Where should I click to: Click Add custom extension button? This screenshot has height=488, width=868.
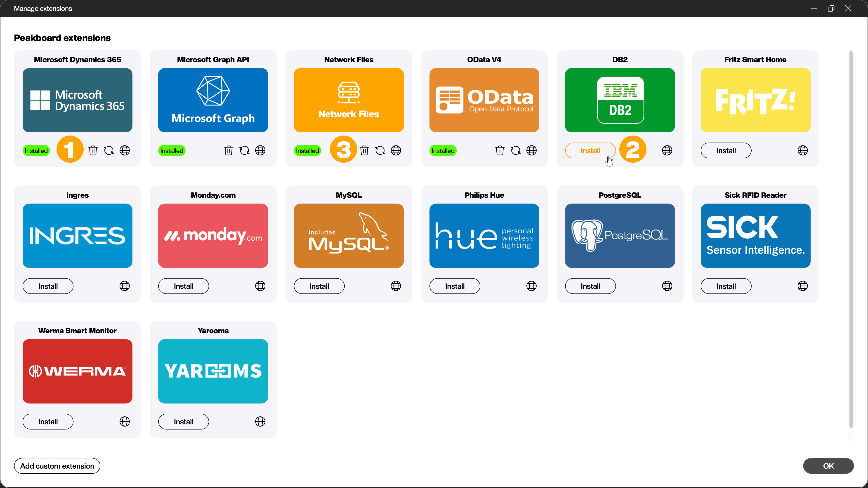(x=57, y=466)
